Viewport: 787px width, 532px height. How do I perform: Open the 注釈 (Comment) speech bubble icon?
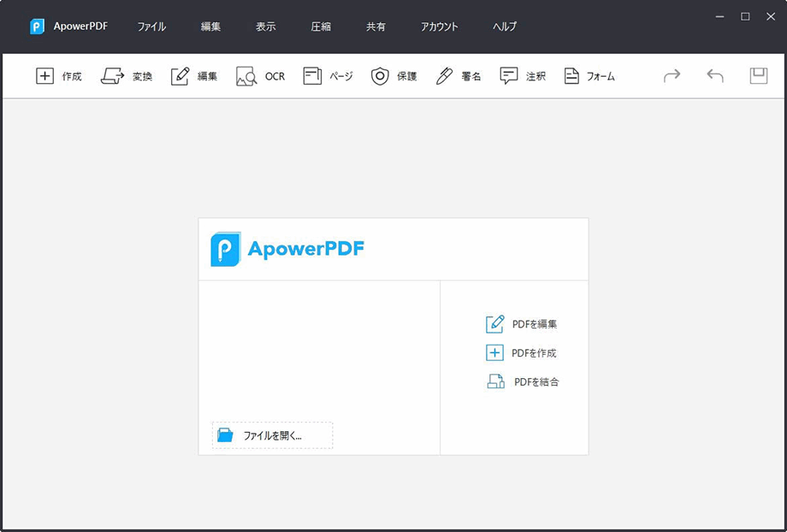(x=508, y=76)
